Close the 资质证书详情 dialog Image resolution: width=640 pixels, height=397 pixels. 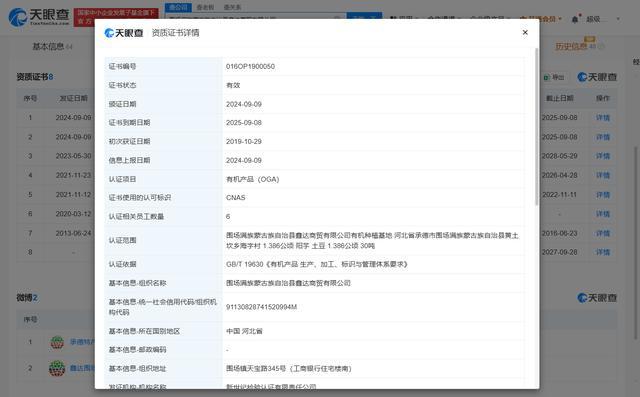[x=525, y=32]
